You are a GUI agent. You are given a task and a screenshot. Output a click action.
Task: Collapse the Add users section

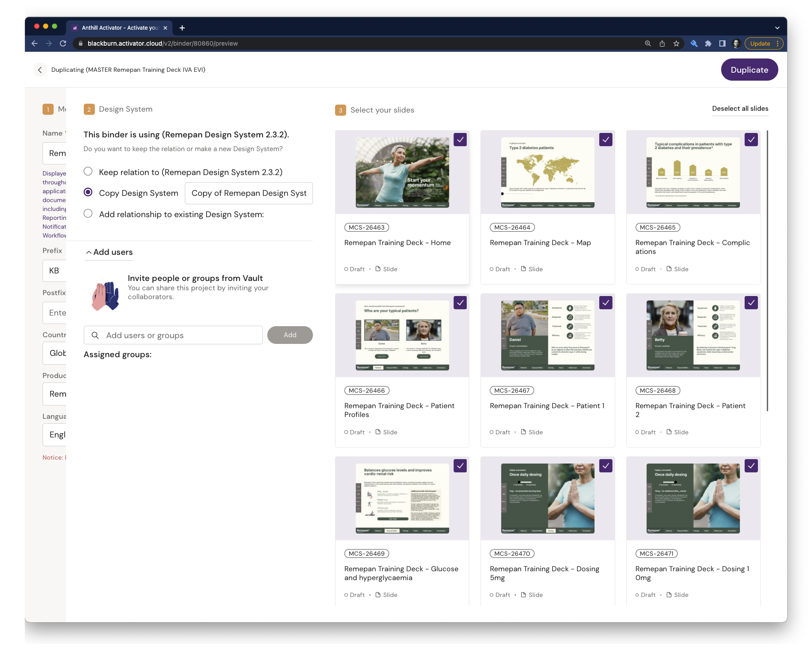(x=109, y=252)
